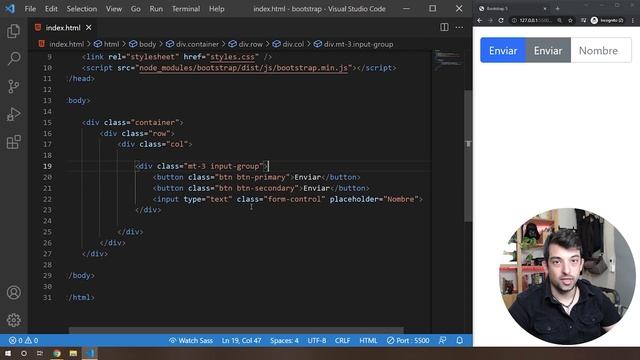Open the Search view in activity bar

point(13,59)
